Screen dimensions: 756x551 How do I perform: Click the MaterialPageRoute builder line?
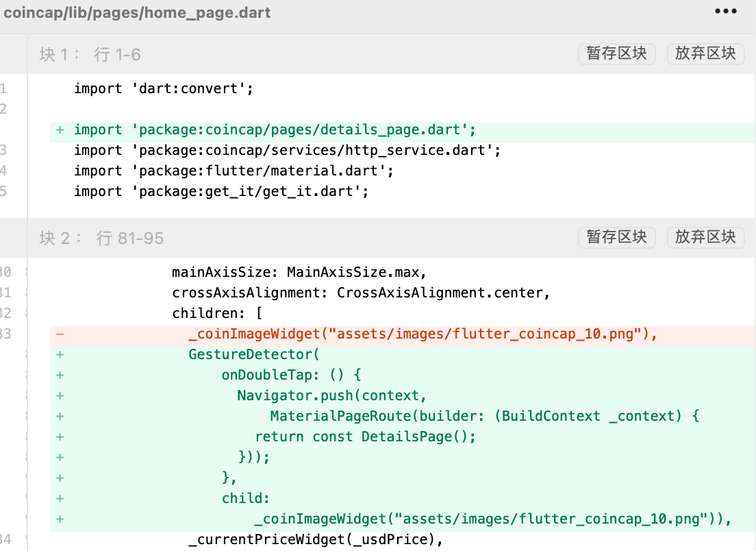483,417
